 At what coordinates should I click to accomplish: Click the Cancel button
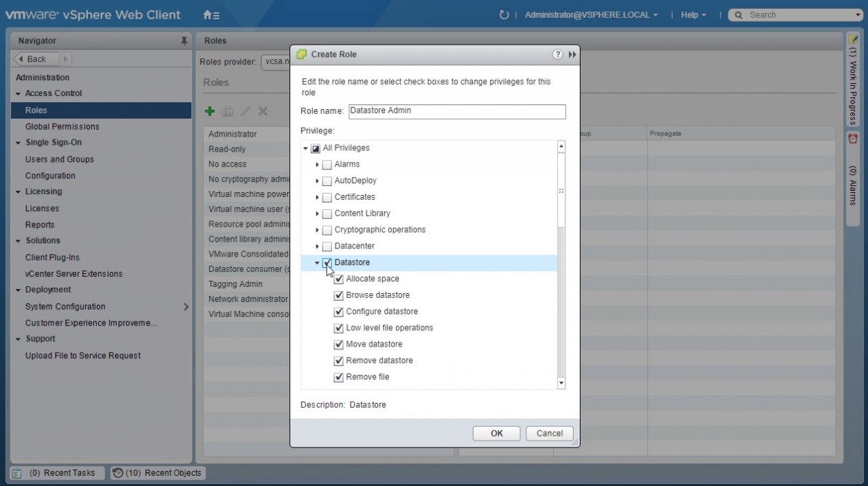pyautogui.click(x=549, y=433)
